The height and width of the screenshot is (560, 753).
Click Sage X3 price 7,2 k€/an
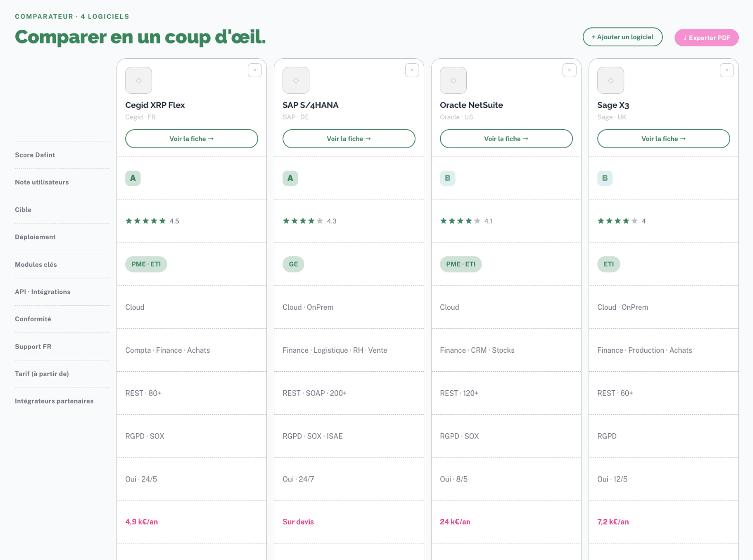point(613,522)
